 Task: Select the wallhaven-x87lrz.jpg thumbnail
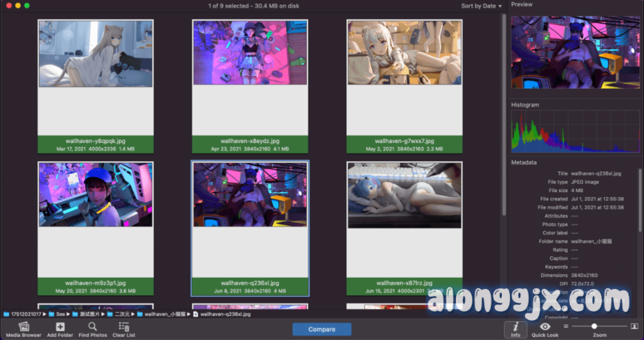click(x=404, y=195)
